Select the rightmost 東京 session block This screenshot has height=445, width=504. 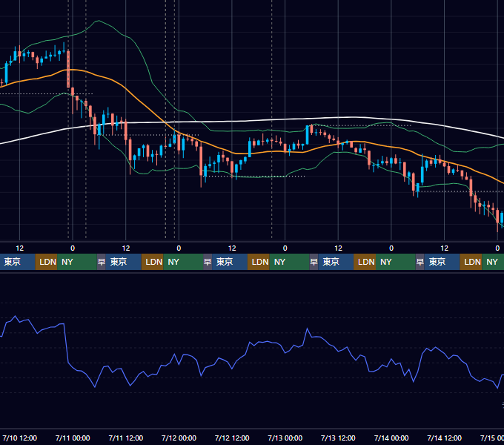pos(442,262)
